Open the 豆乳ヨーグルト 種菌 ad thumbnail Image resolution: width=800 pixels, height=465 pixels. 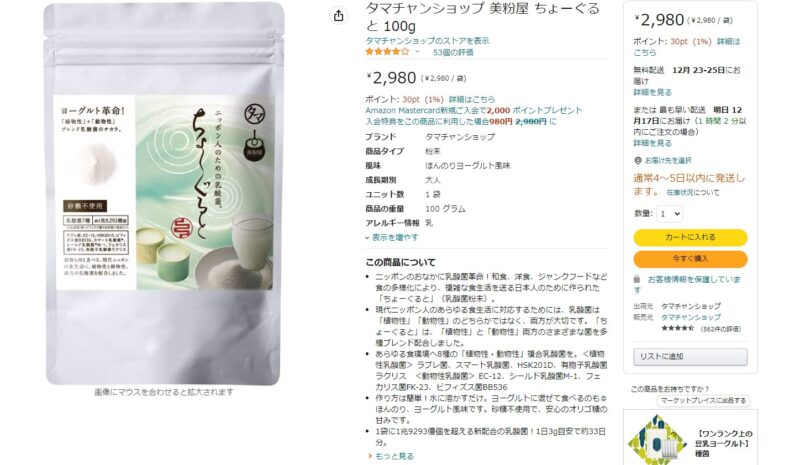coord(657,438)
